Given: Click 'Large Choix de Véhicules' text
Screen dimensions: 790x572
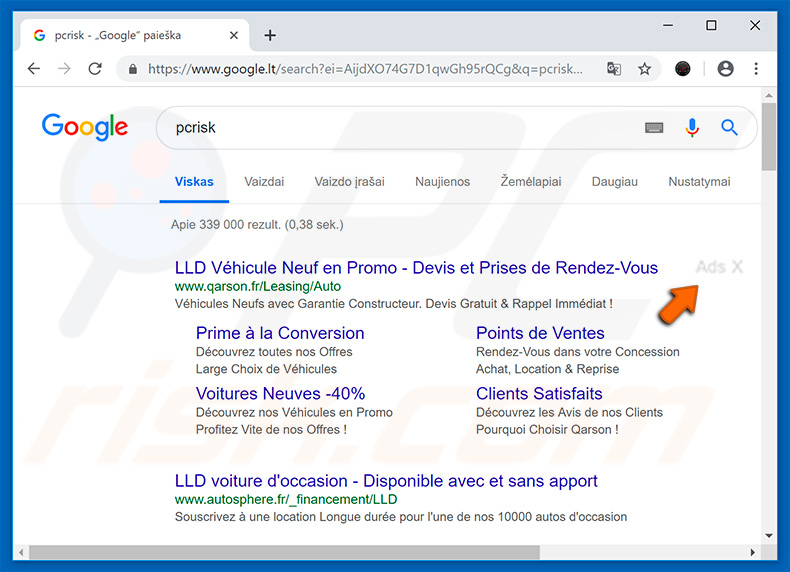Looking at the screenshot, I should click(x=266, y=369).
